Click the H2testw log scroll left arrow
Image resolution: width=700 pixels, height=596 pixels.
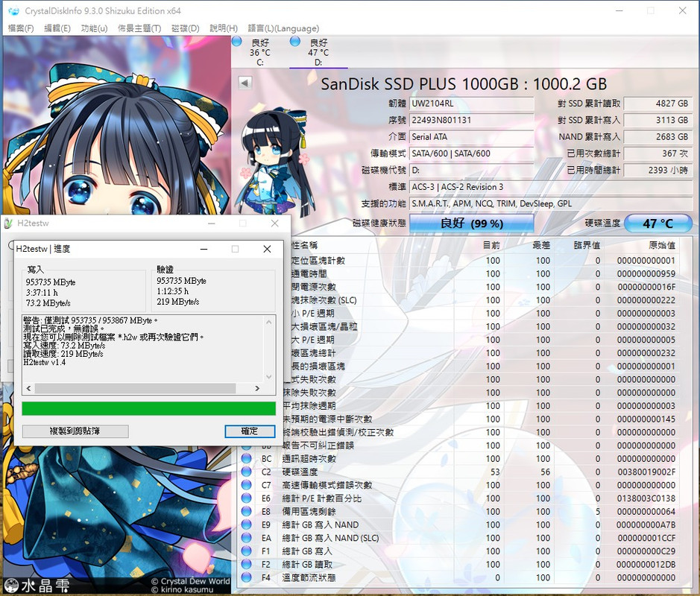point(28,389)
